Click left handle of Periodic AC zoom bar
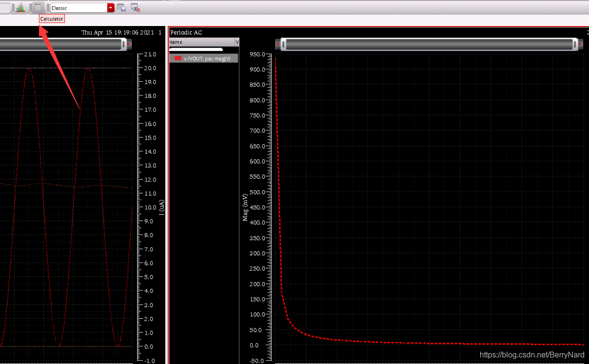Image resolution: width=589 pixels, height=364 pixels. (283, 44)
